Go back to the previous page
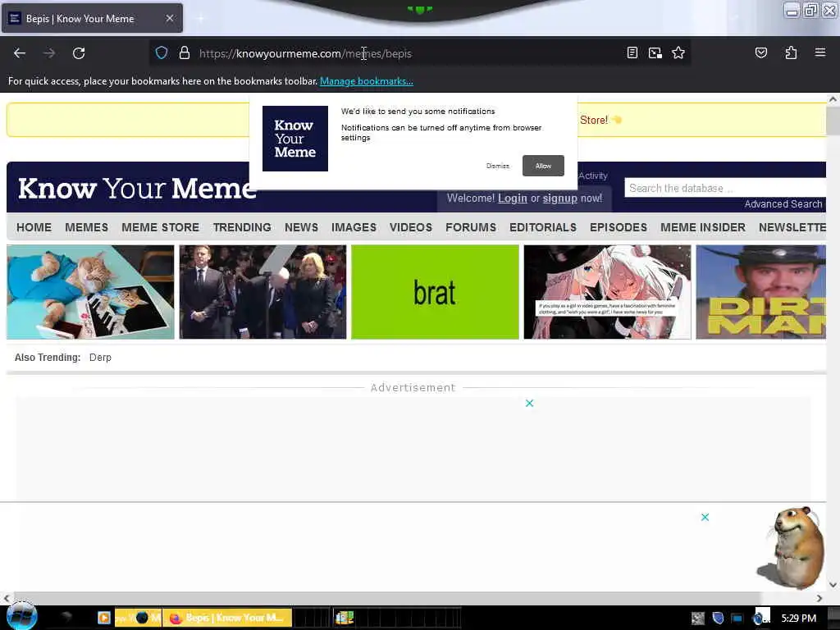This screenshot has height=630, width=840. tap(20, 53)
